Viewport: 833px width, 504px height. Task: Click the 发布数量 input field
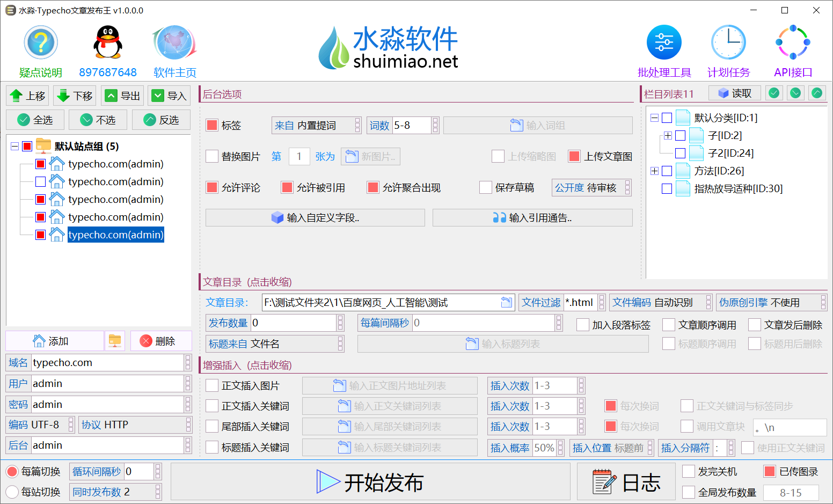click(294, 323)
